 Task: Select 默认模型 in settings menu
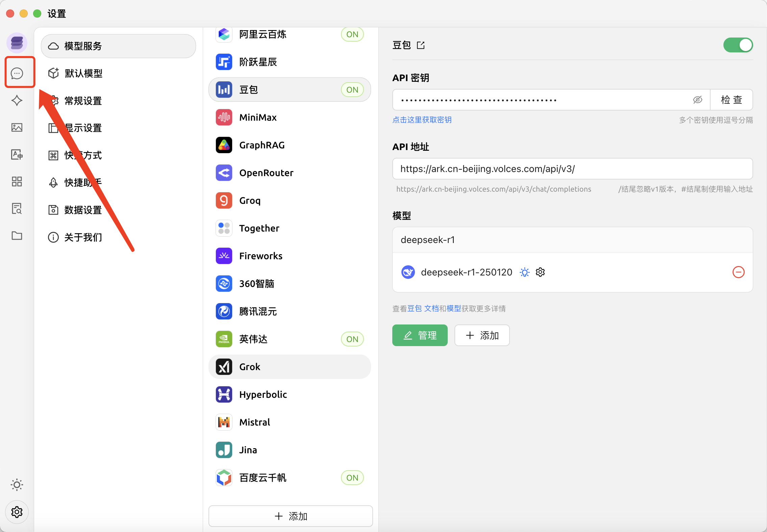tap(83, 73)
